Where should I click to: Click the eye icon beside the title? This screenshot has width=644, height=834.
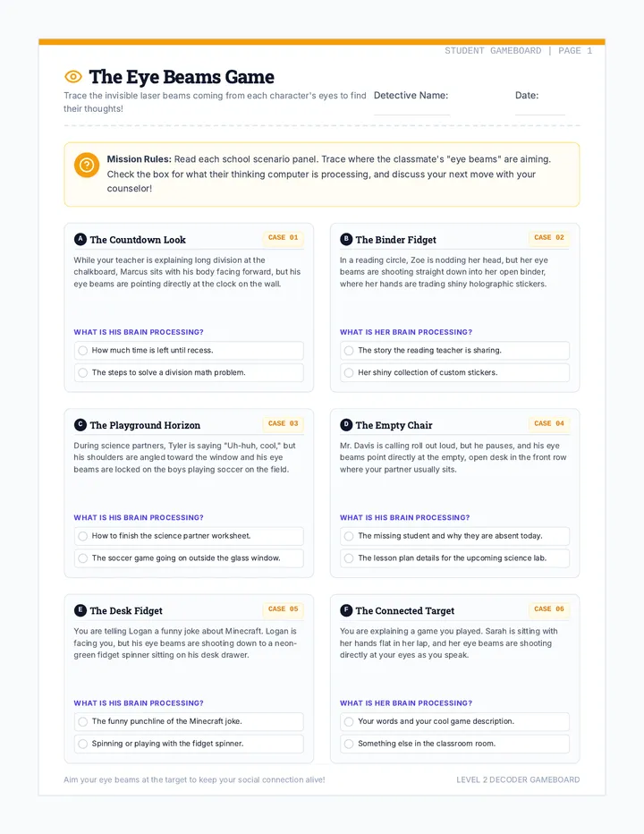(x=73, y=77)
